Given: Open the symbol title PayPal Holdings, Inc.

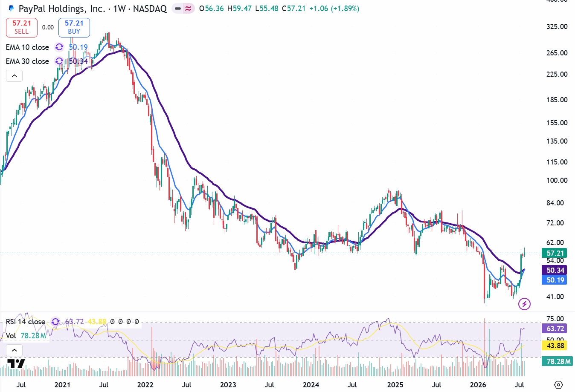Looking at the screenshot, I should coord(62,9).
